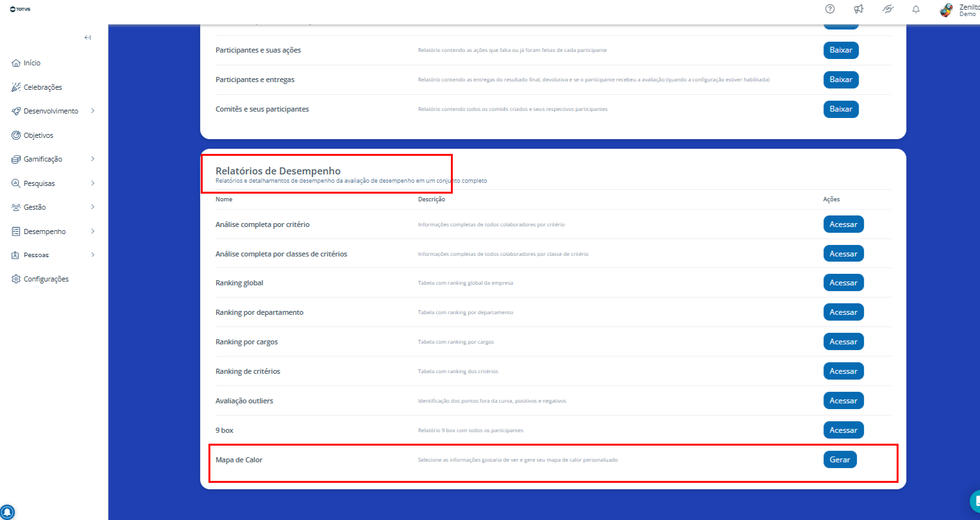Screen dimensions: 980x520
Task: Select the 'Relatórios de Desempenho' heading
Action: pos(278,171)
